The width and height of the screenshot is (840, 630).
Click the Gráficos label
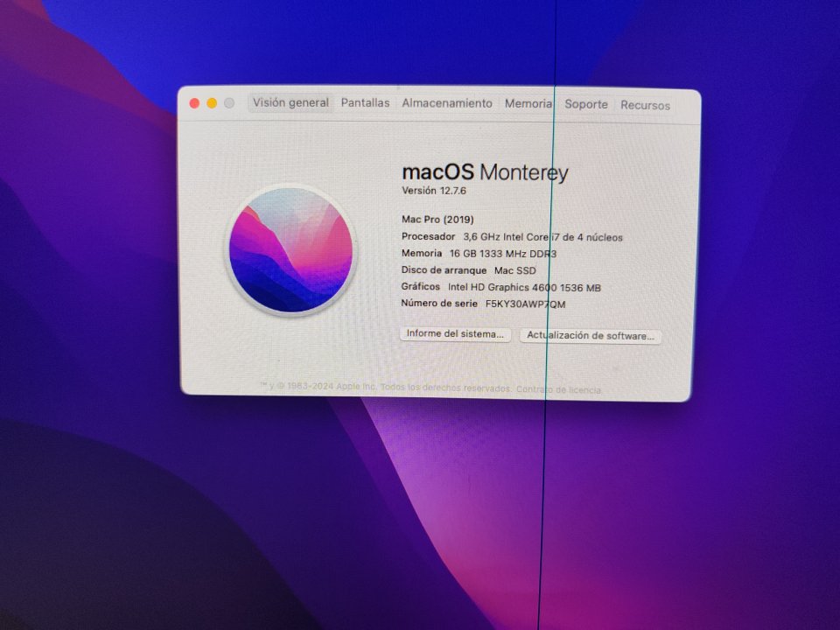point(421,287)
